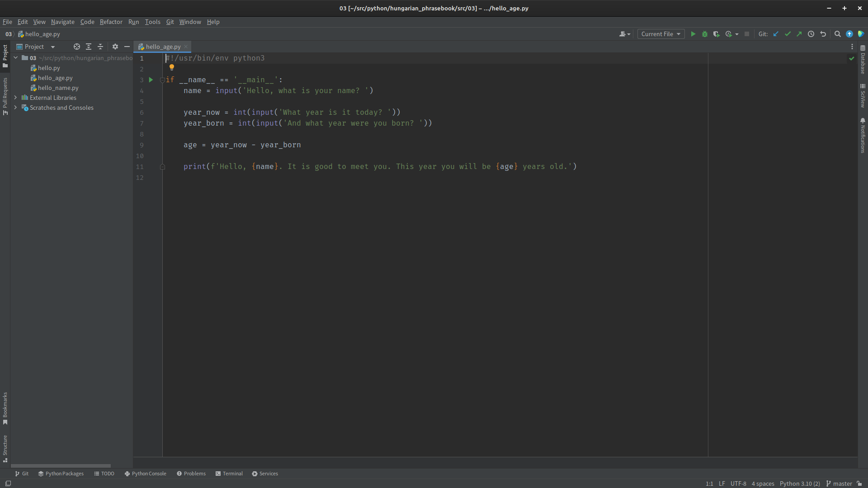Screen dimensions: 868x488
Task: Open the Services tool window
Action: 265,474
